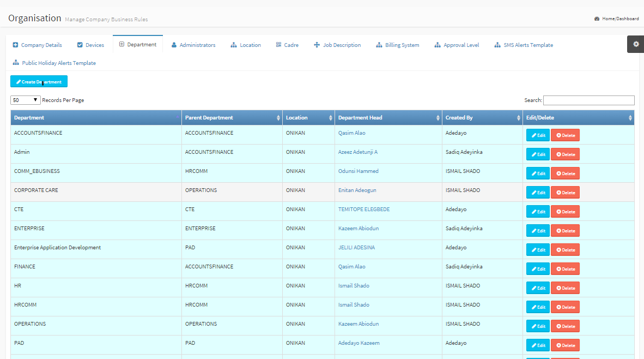
Task: Click the SMS Alerts Template icon
Action: click(497, 45)
